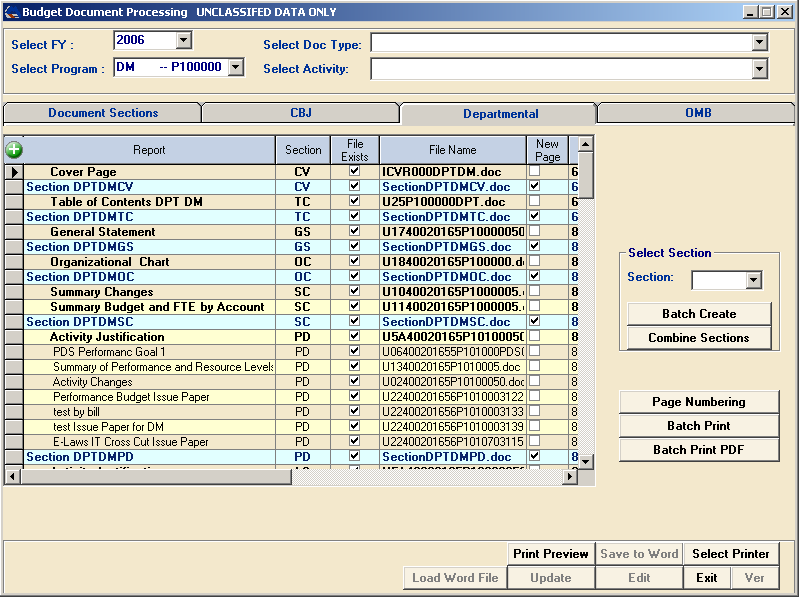Expand the Select Program dropdown

(235, 67)
